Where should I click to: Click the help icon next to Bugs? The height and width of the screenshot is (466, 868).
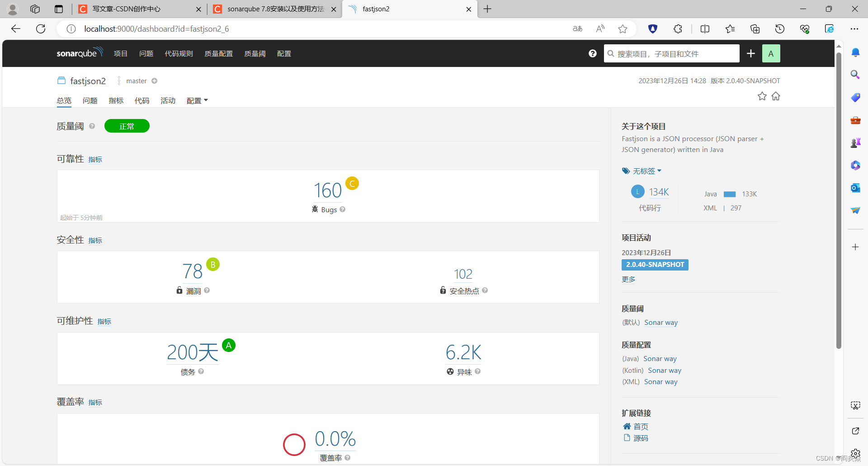pyautogui.click(x=342, y=209)
